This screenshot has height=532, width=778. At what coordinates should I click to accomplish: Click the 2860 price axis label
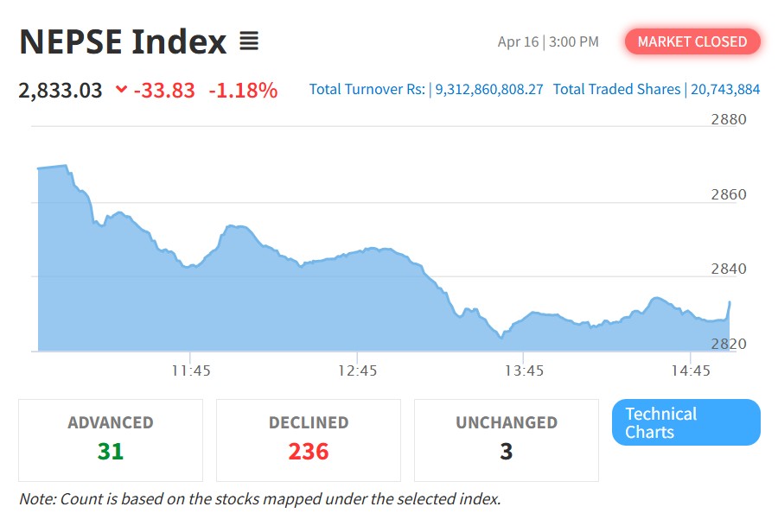[x=728, y=195]
